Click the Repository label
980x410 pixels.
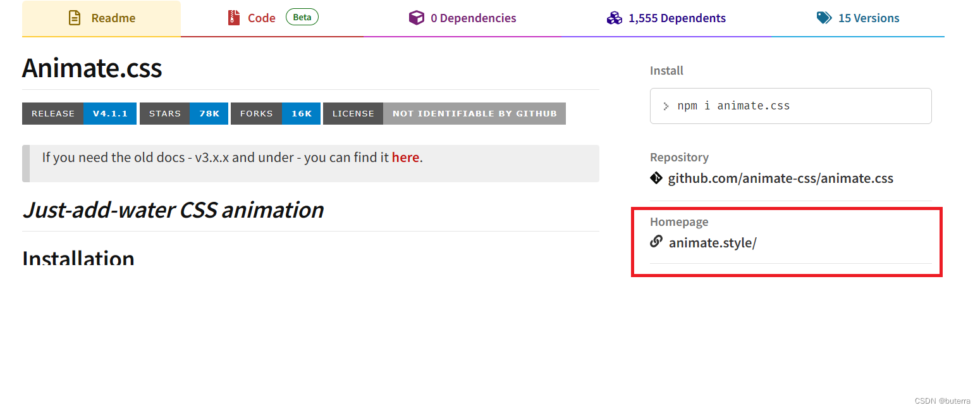pos(679,157)
